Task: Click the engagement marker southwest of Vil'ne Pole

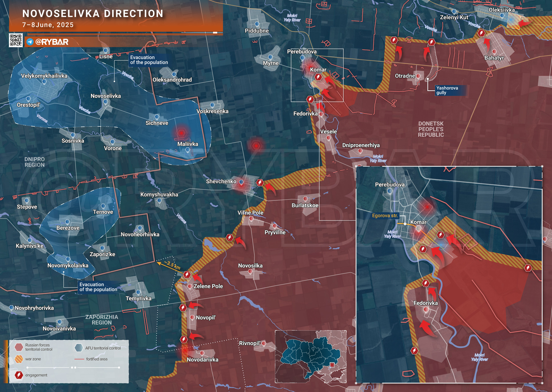Action: tap(230, 238)
